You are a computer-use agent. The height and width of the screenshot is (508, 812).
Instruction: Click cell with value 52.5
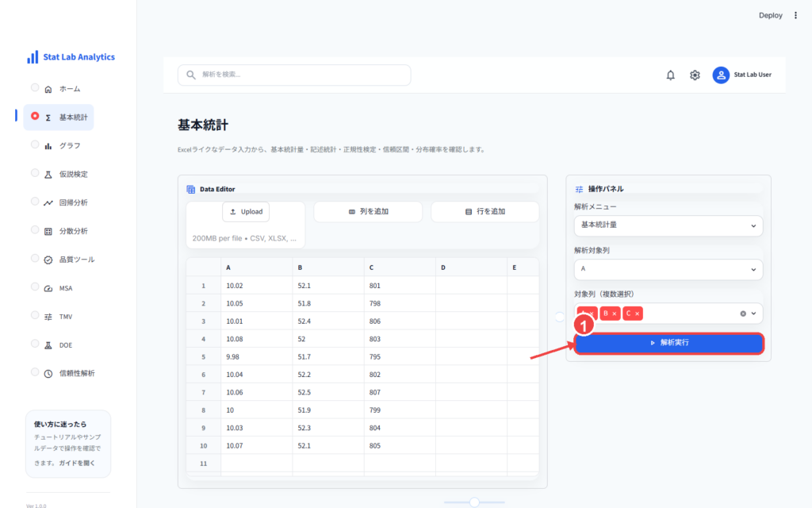point(328,392)
